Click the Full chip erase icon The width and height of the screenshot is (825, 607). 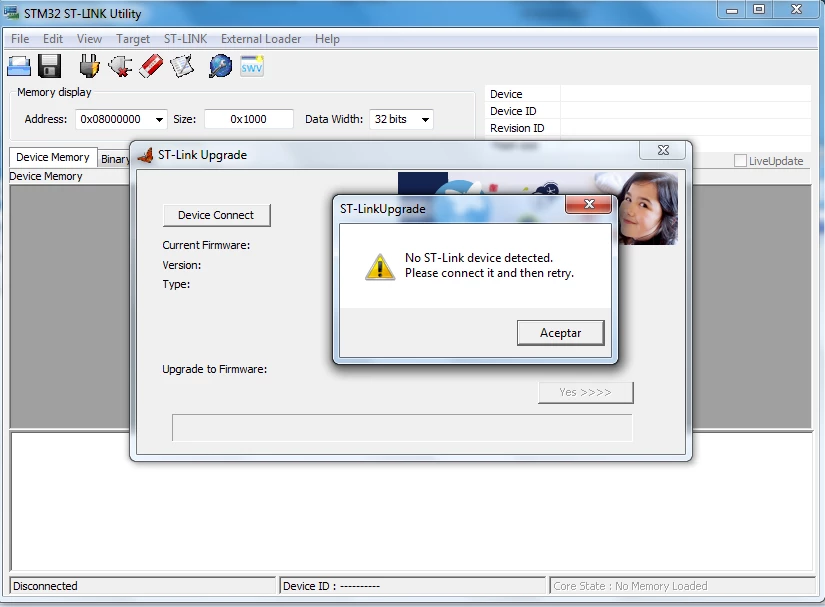point(152,67)
